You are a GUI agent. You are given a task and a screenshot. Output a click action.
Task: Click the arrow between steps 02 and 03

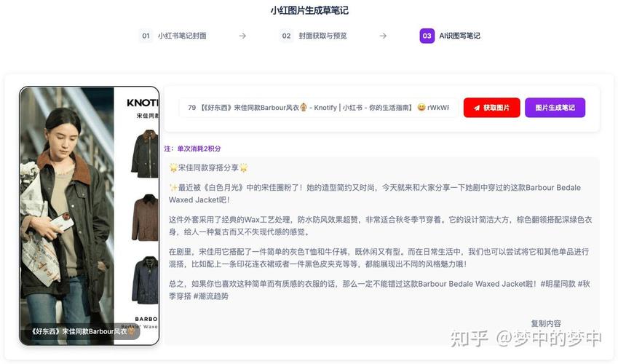click(x=383, y=36)
